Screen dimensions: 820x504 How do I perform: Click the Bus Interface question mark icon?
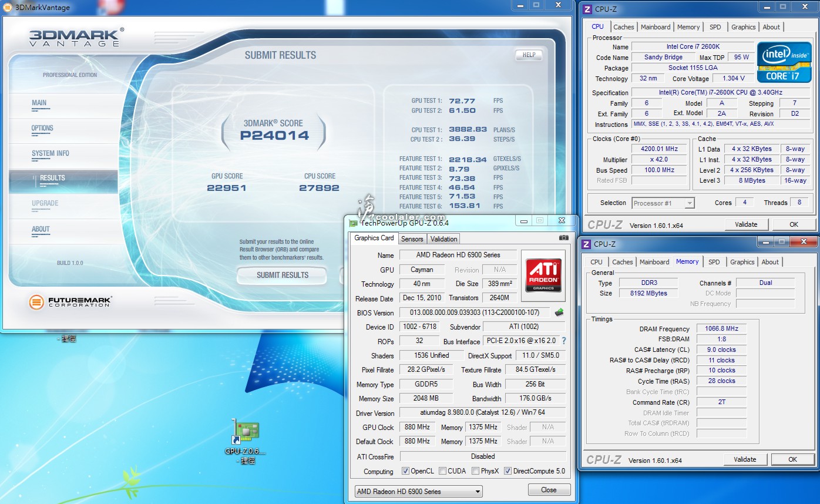pyautogui.click(x=564, y=341)
